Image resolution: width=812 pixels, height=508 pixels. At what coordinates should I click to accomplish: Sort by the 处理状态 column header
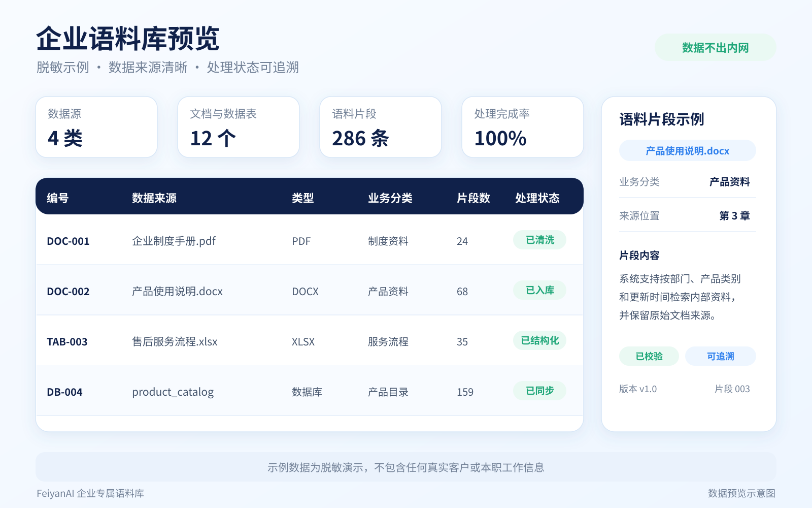pos(537,198)
